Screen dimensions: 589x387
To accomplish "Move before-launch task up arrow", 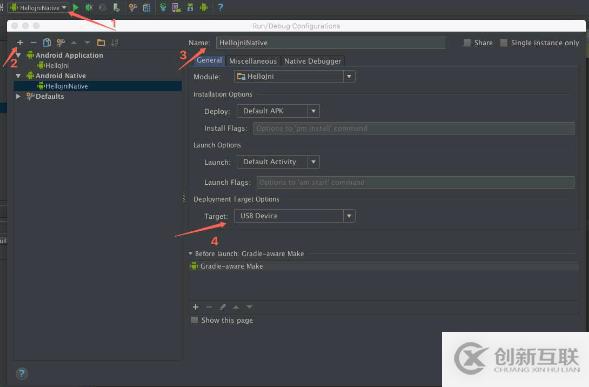I will (236, 307).
